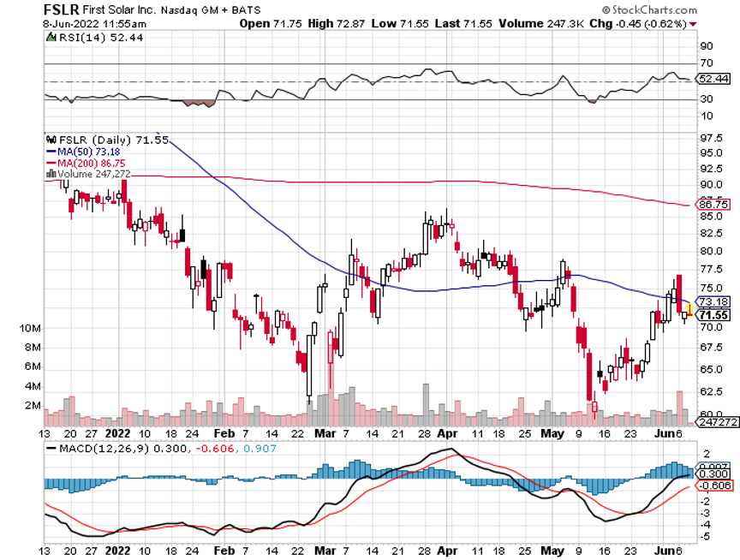Click the 97.5 price axis label
740x560 pixels.
(711, 138)
